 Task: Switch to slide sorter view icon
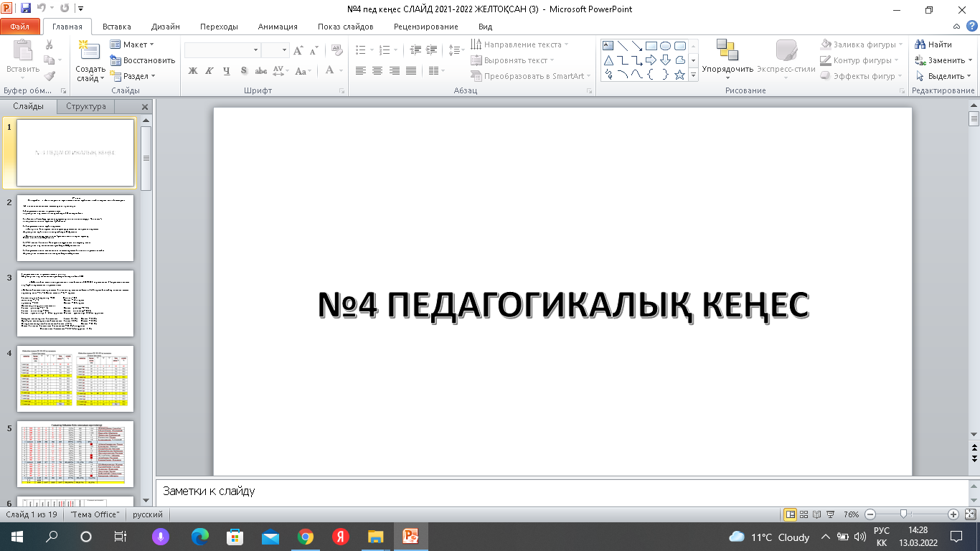click(804, 514)
